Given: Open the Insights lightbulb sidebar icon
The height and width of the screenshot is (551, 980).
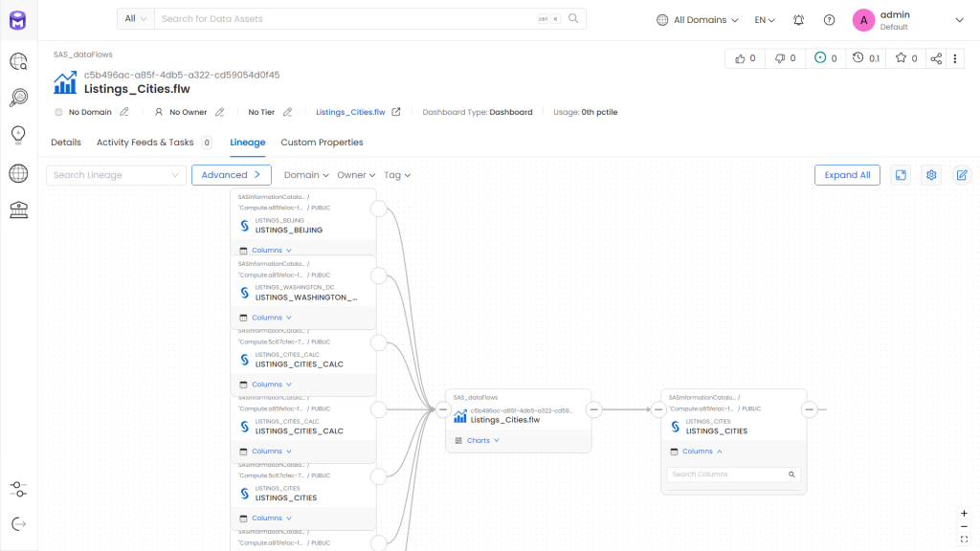Looking at the screenshot, I should [x=18, y=135].
